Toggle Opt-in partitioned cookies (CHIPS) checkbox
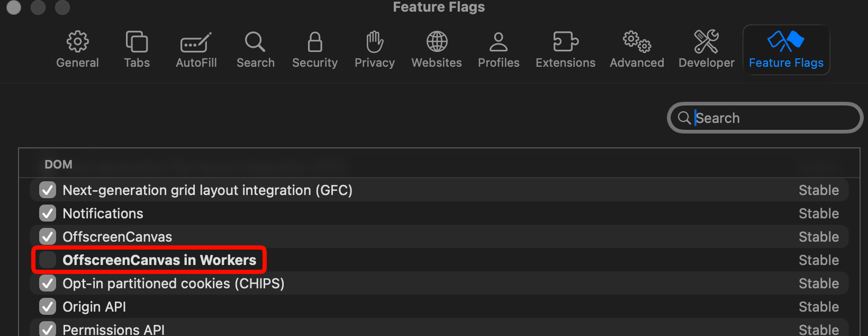The image size is (868, 336). 48,283
